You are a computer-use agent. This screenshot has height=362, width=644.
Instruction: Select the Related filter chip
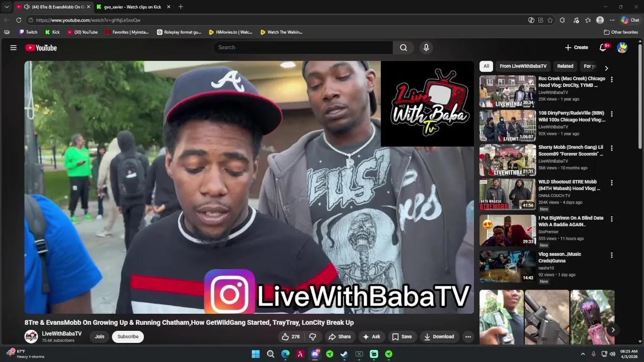click(x=565, y=66)
